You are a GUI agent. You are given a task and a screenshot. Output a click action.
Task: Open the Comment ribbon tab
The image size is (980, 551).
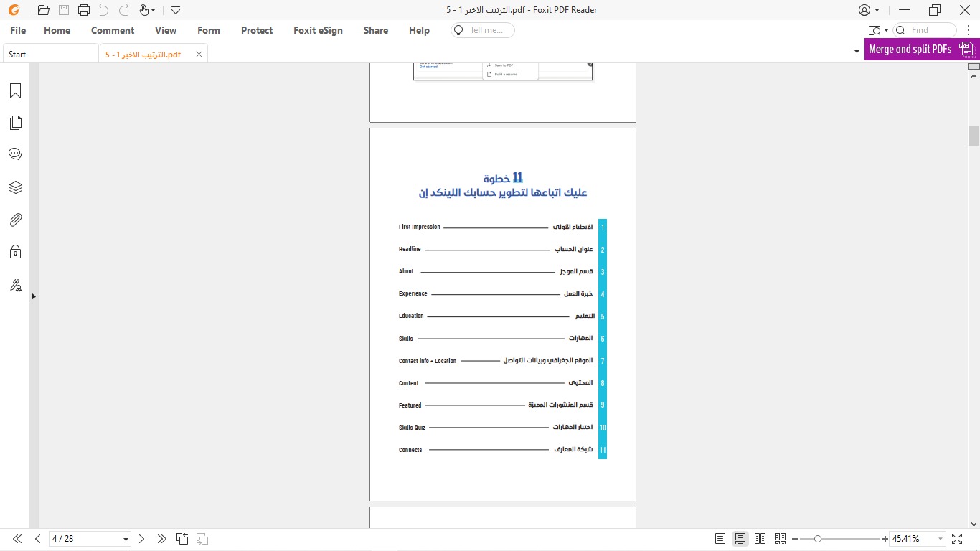(x=113, y=30)
